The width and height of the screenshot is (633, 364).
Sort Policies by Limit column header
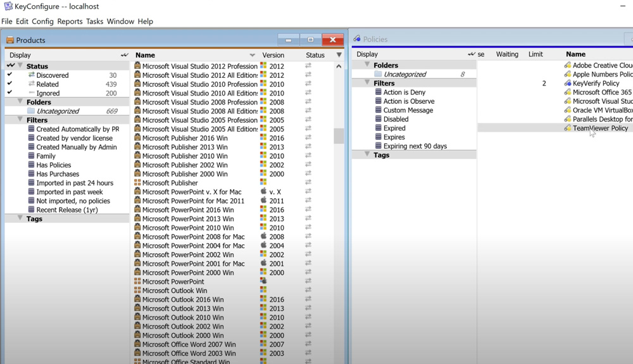pos(536,54)
